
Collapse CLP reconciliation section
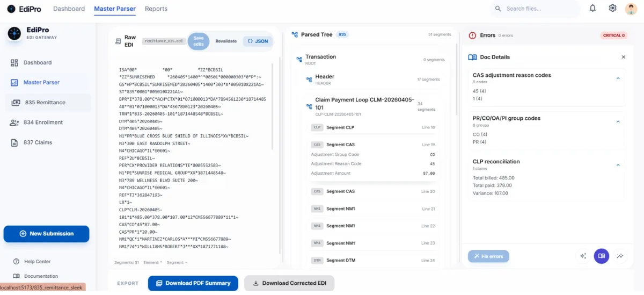pyautogui.click(x=618, y=165)
